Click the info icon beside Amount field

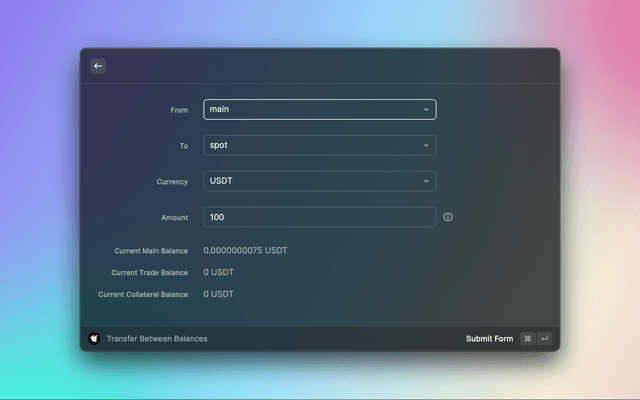(448, 217)
